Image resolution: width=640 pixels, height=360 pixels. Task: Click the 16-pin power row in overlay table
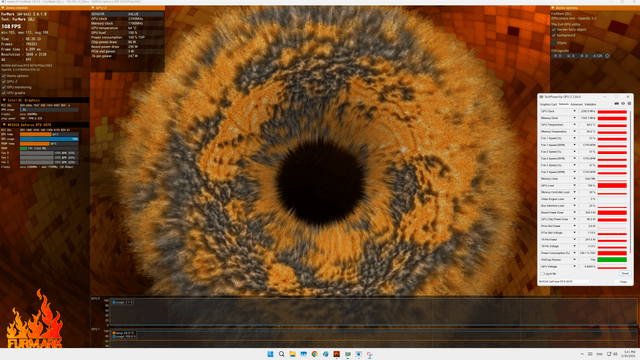127,56
